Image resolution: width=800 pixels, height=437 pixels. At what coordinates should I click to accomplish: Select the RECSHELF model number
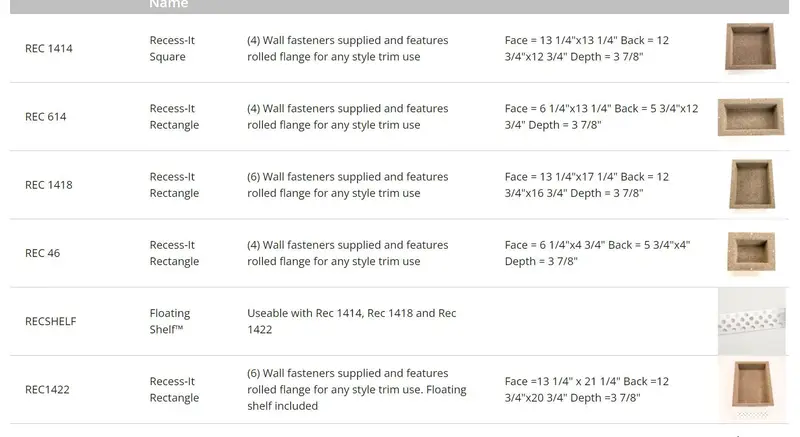pos(51,322)
